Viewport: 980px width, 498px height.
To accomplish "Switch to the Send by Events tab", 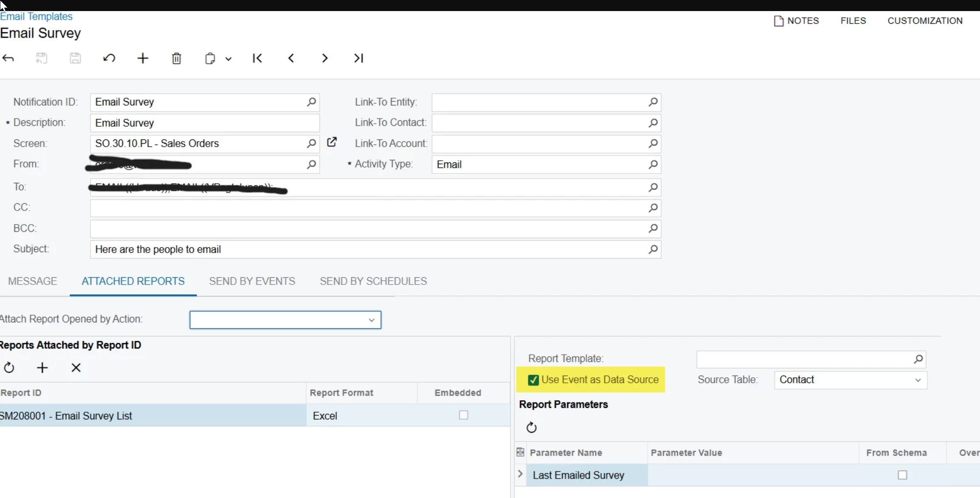I will pos(252,281).
